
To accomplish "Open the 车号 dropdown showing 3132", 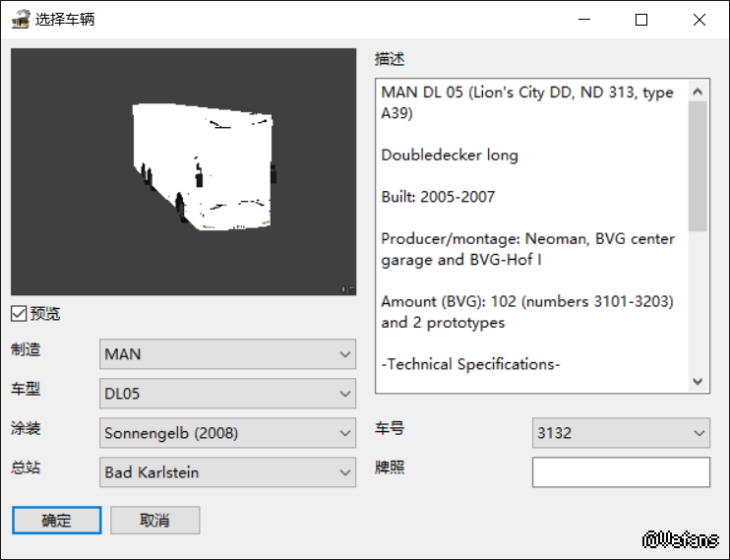I will (620, 433).
